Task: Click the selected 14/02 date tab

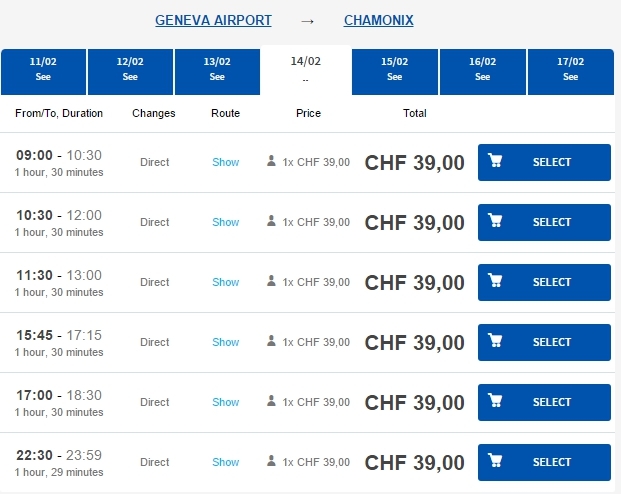Action: [306, 70]
